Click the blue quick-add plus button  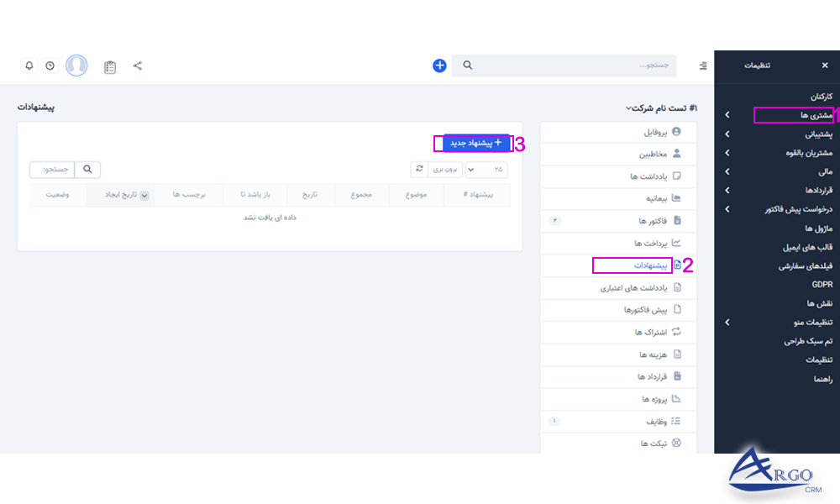tap(439, 65)
